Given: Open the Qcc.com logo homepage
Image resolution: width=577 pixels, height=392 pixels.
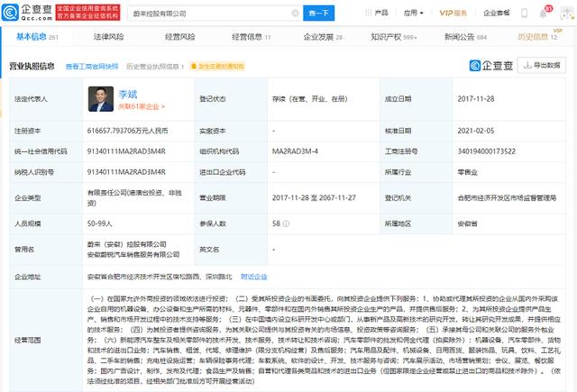Looking at the screenshot, I should 28,13.
